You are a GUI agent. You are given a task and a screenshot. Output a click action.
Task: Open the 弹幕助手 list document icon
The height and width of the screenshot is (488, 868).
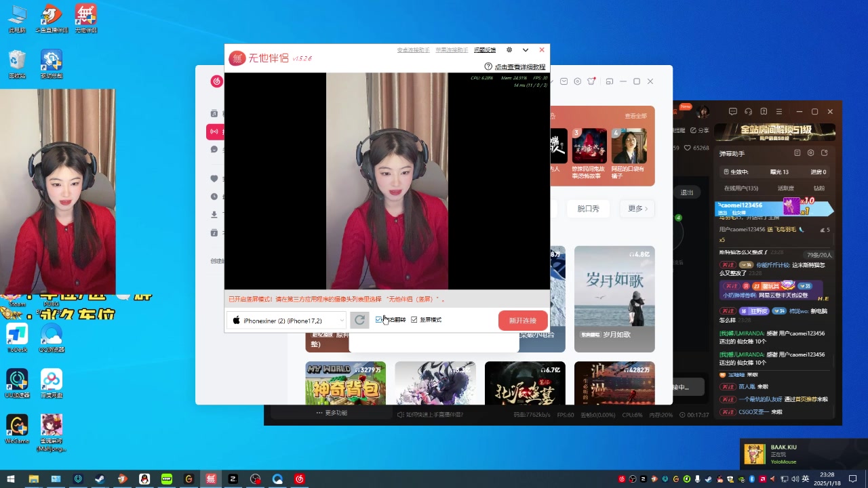(797, 153)
